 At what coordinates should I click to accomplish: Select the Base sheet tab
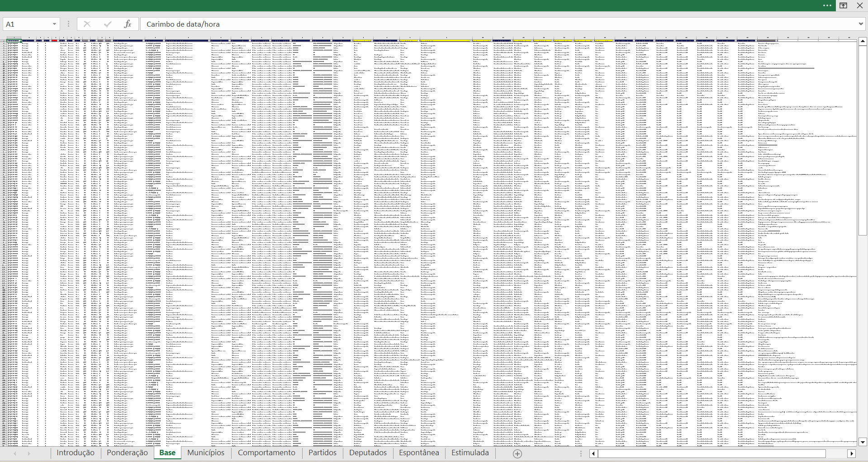coord(167,453)
